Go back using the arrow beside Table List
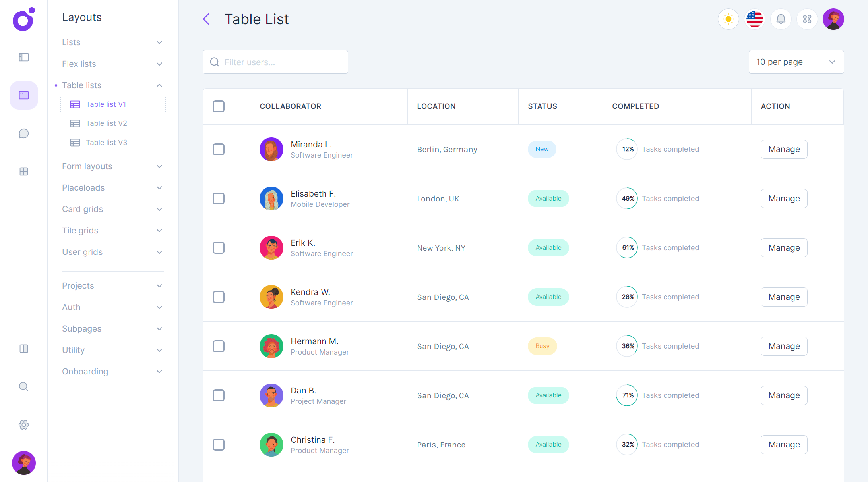 coord(206,19)
